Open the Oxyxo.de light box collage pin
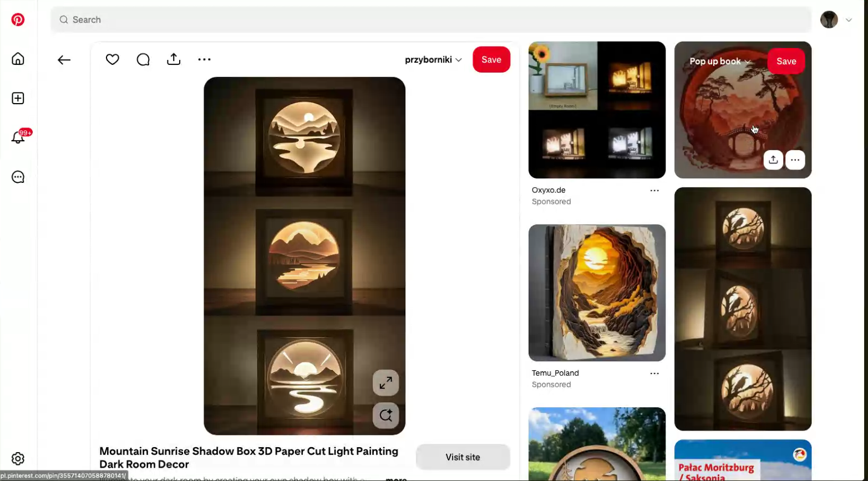The width and height of the screenshot is (868, 481). click(x=597, y=110)
